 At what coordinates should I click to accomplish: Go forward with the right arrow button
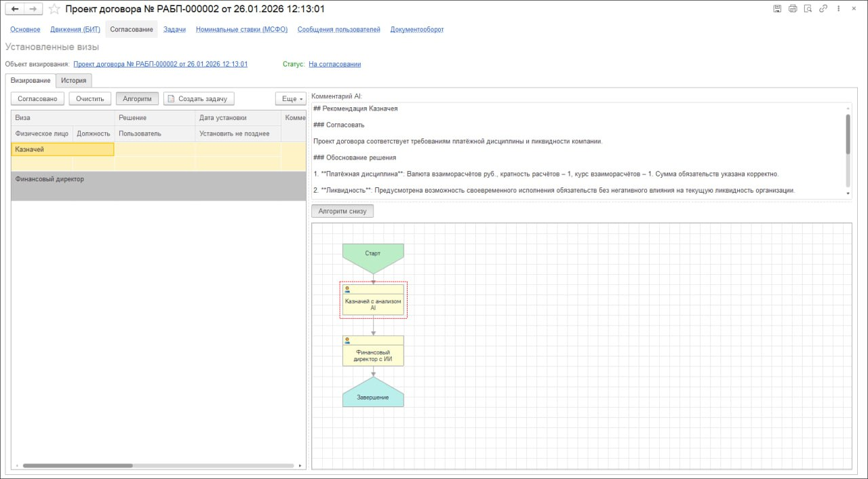[33, 9]
